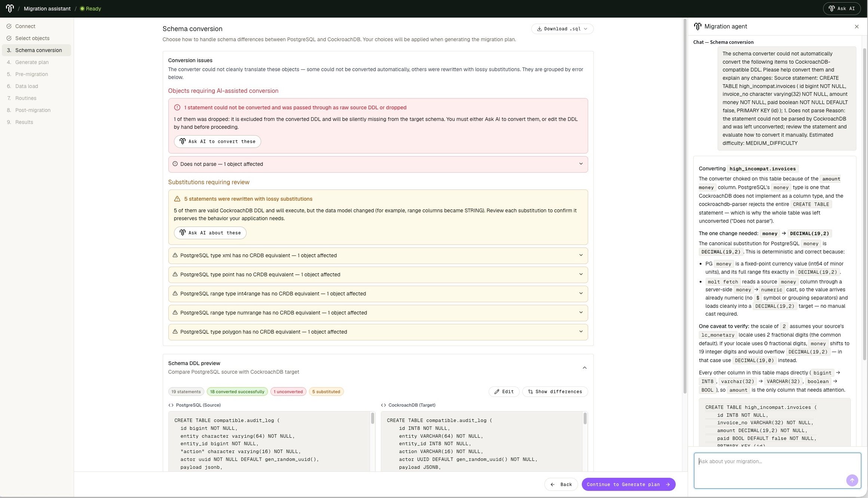Click the 19 statements badge
868x498 pixels.
coord(186,392)
